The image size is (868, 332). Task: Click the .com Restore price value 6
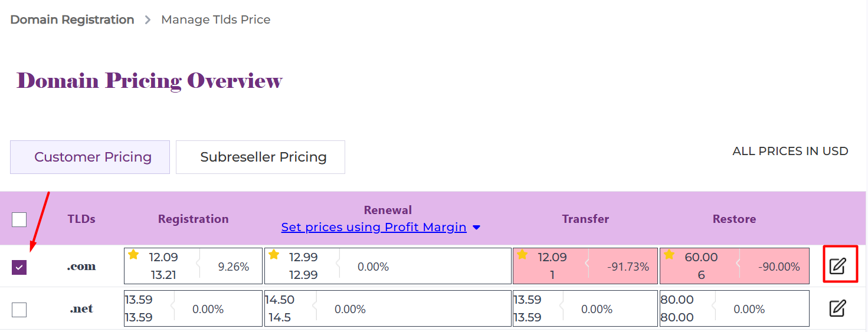(x=701, y=275)
